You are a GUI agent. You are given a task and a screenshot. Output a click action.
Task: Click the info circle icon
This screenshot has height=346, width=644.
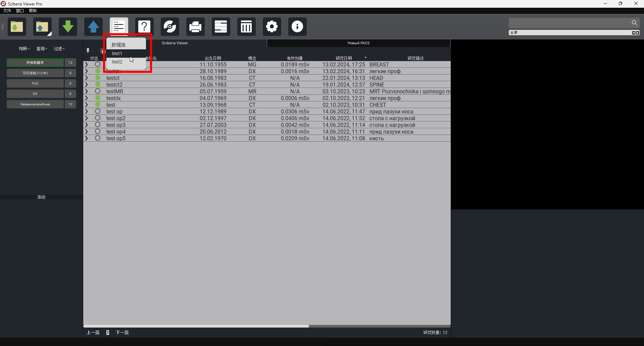click(x=297, y=27)
